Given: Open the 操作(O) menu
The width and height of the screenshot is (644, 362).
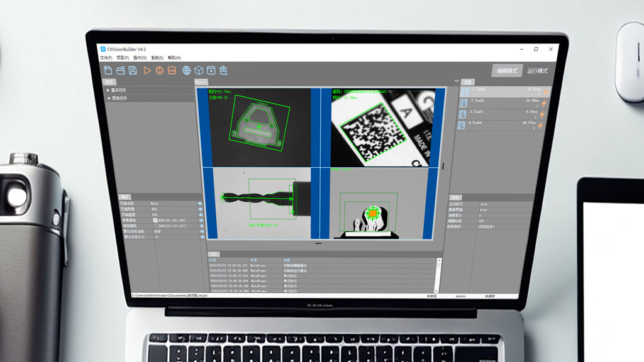Looking at the screenshot, I should pos(140,58).
